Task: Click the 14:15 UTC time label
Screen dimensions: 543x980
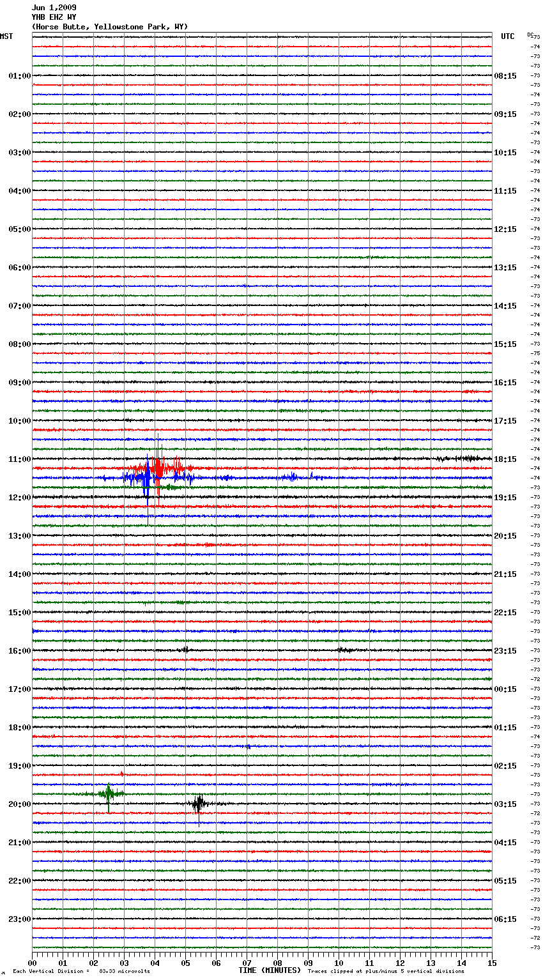Action: (505, 306)
